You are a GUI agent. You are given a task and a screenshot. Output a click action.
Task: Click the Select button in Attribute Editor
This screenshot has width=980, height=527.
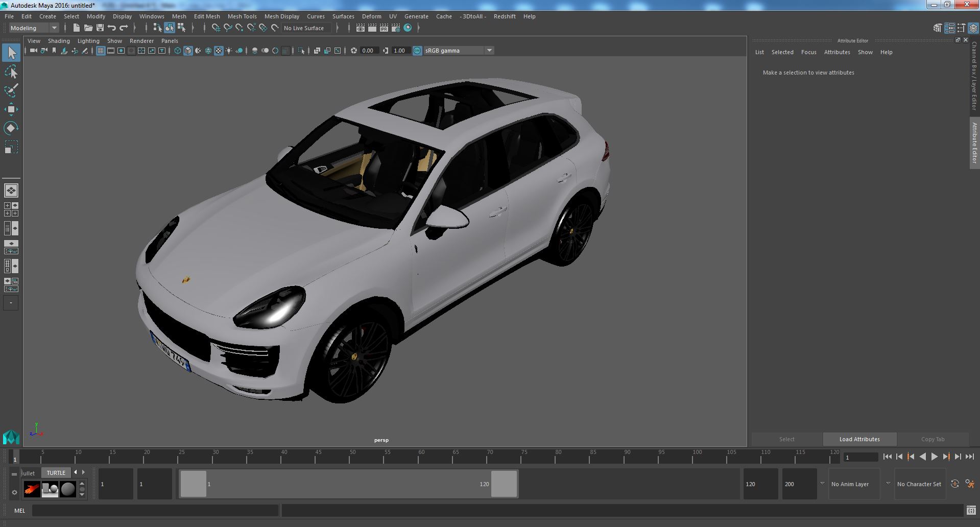(786, 439)
